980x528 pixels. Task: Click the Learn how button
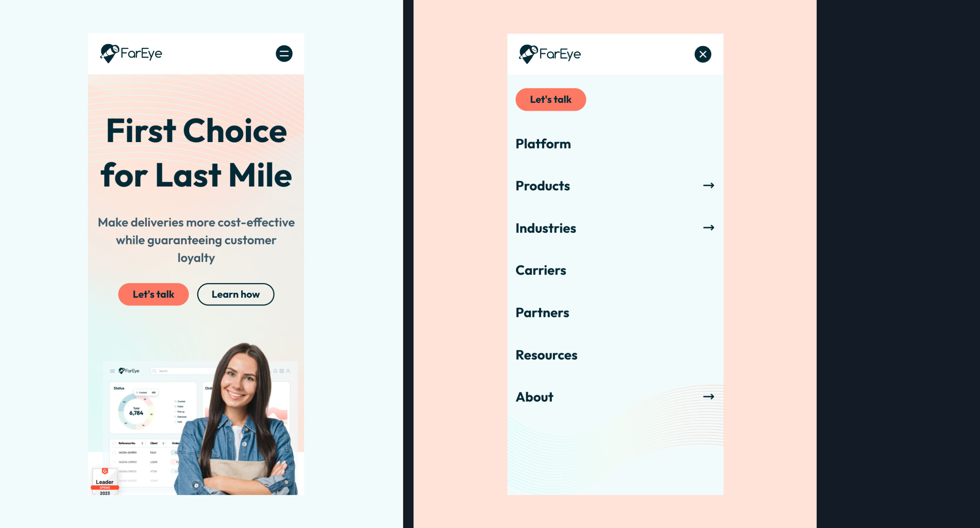(236, 294)
